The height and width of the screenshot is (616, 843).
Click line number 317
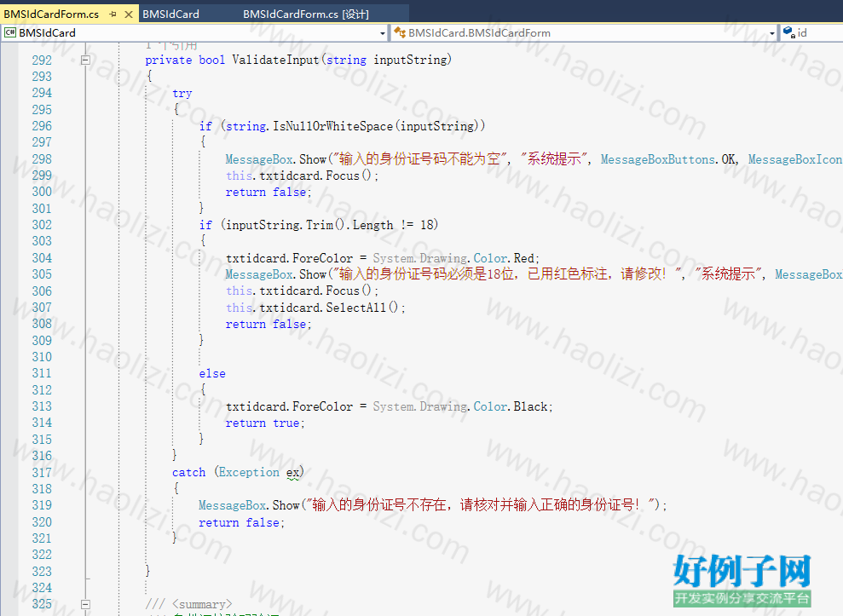pos(42,473)
